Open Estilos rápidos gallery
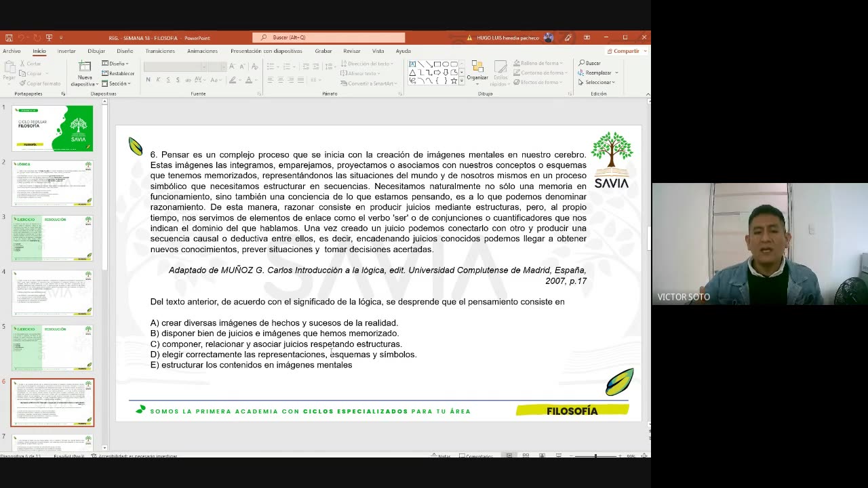 coord(500,73)
